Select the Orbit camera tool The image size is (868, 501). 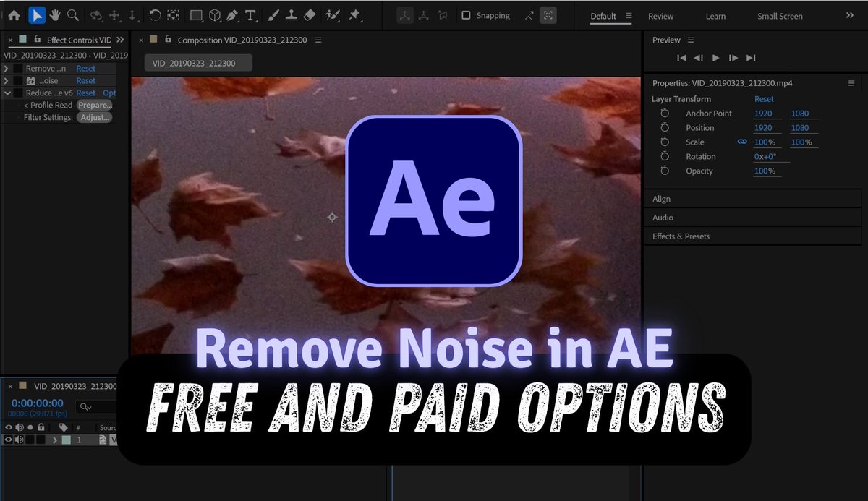tap(96, 14)
